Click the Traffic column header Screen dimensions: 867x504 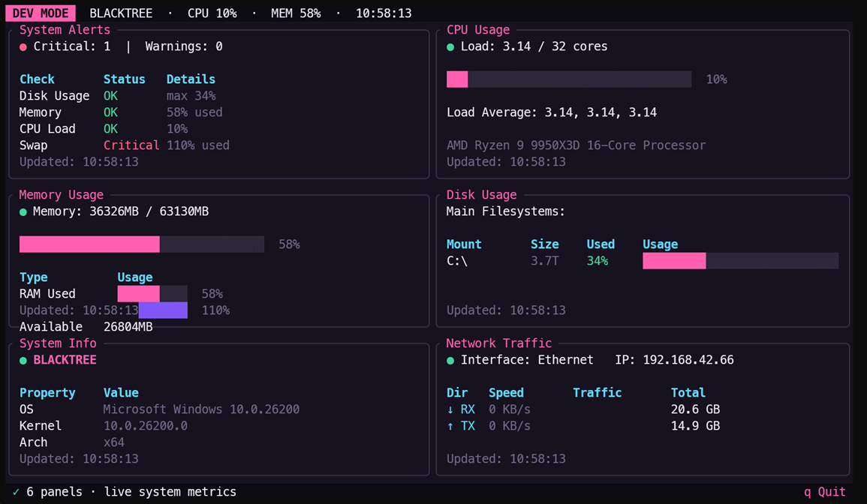pyautogui.click(x=598, y=393)
